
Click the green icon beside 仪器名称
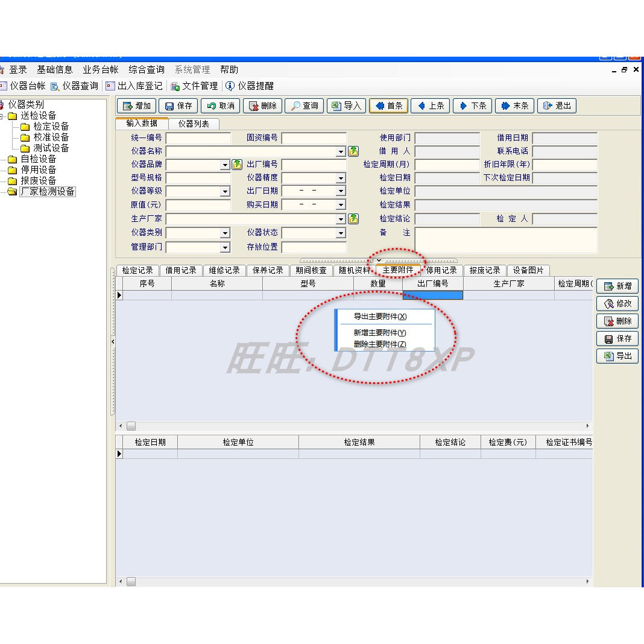353,151
